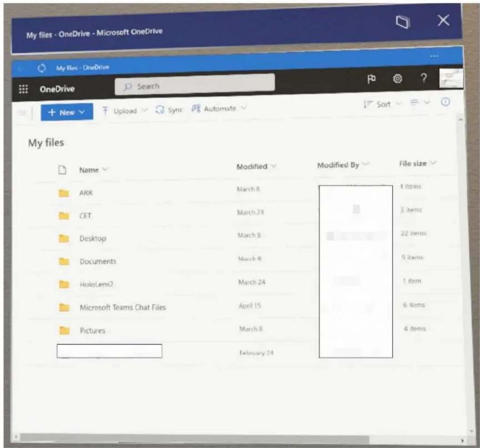Click the Sync button
Viewport: 480px width, 448px height.
[x=169, y=110]
